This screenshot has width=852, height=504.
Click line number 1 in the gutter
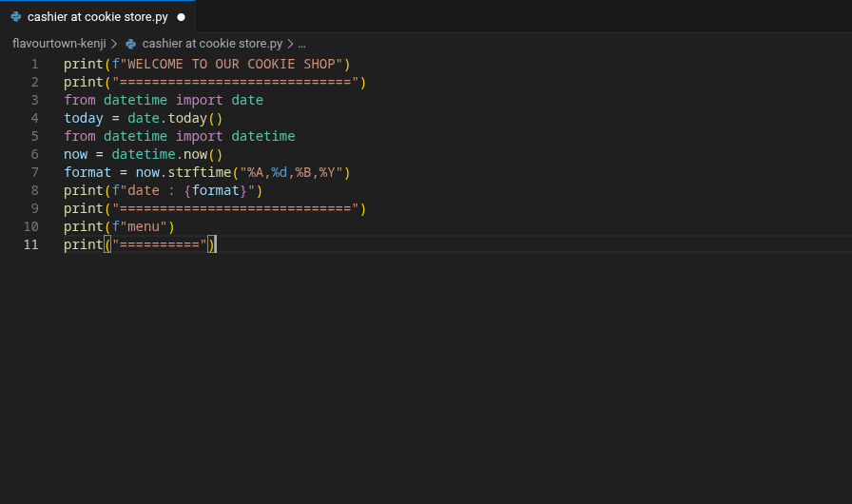click(35, 64)
